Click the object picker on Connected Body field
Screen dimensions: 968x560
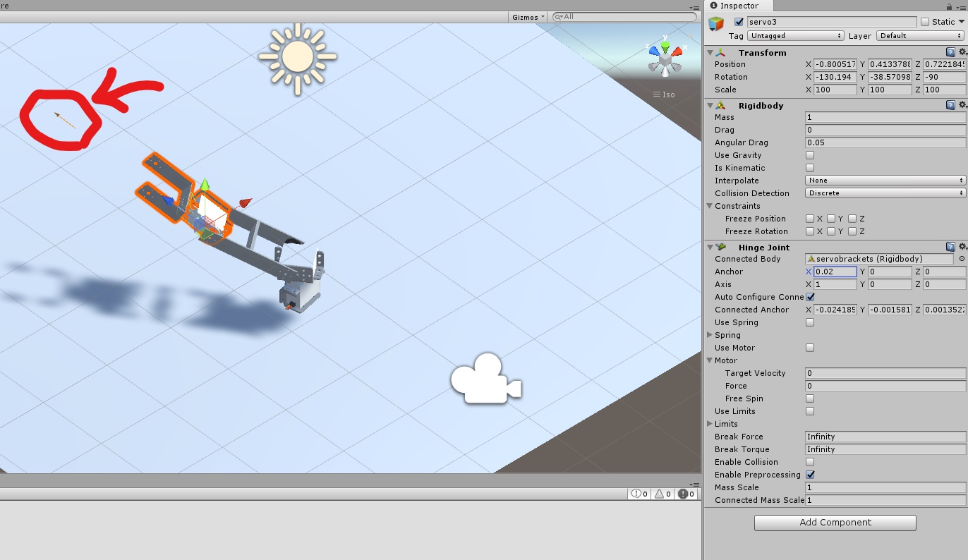(962, 259)
